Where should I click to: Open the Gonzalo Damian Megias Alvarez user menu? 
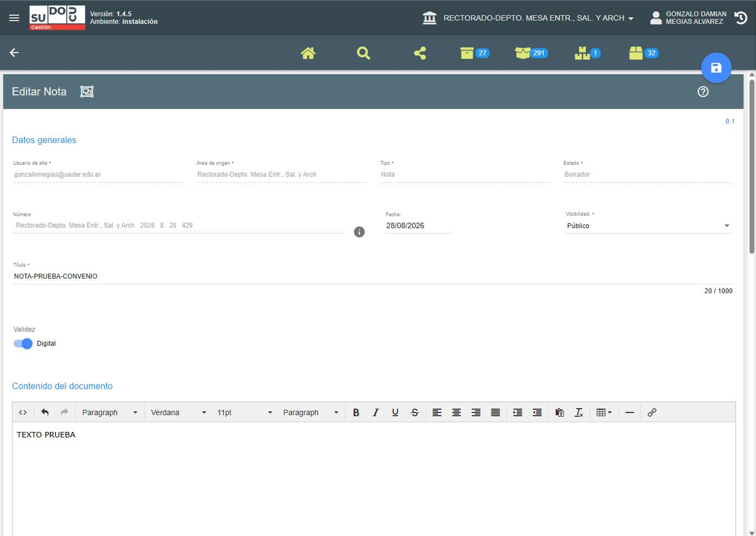click(689, 18)
